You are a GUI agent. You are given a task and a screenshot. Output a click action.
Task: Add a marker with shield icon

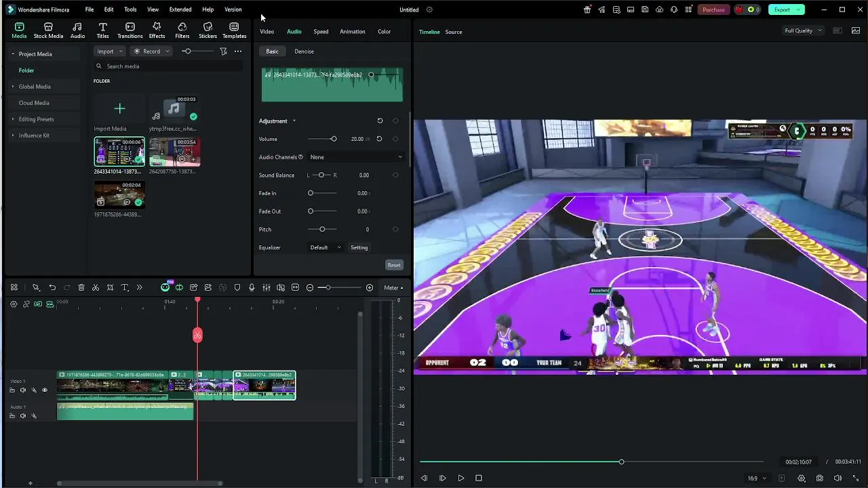point(237,288)
